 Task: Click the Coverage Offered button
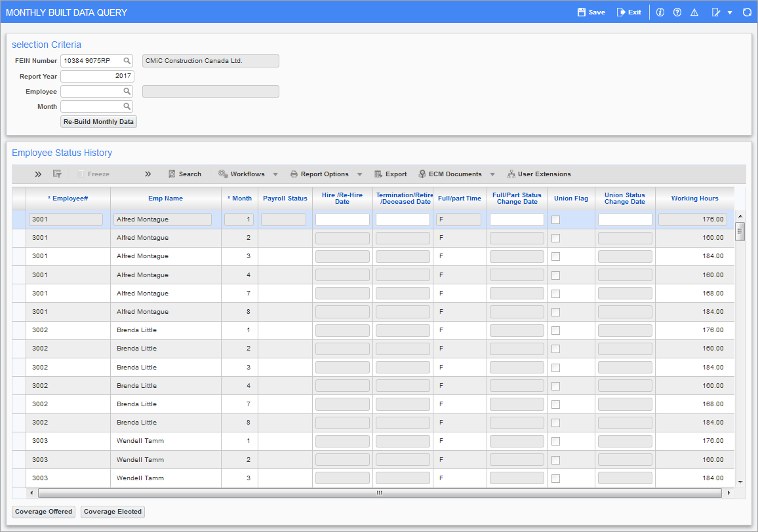pos(43,512)
